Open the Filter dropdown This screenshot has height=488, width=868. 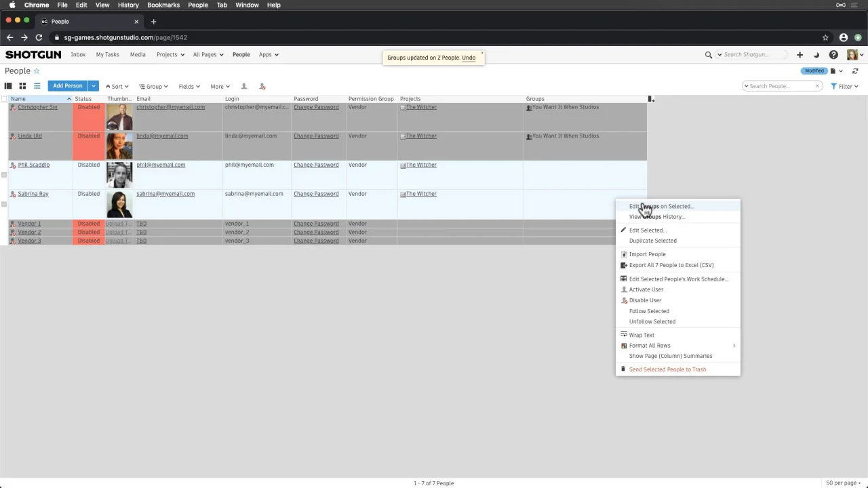tap(845, 87)
